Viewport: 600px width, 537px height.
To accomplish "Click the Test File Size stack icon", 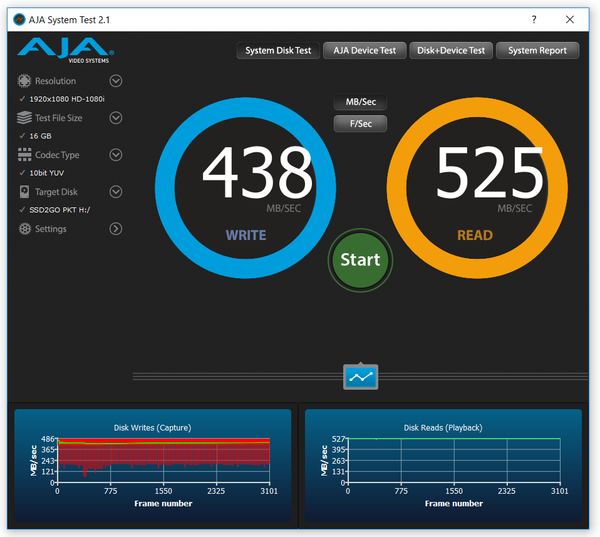I will pyautogui.click(x=24, y=118).
